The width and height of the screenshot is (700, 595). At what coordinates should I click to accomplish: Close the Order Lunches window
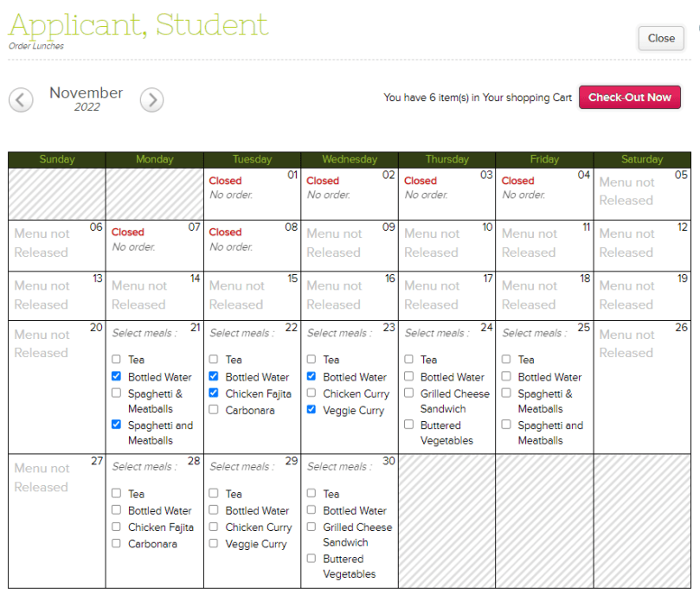point(660,38)
